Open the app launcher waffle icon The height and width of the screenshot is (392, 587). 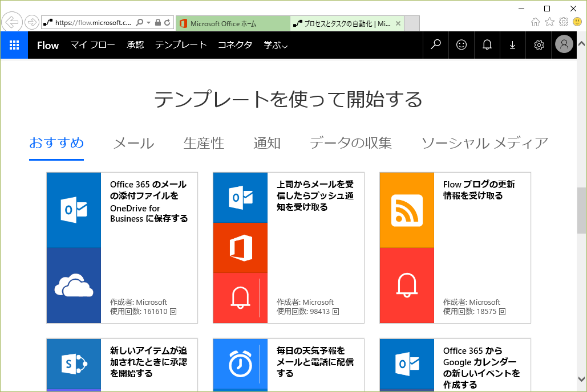pos(14,45)
